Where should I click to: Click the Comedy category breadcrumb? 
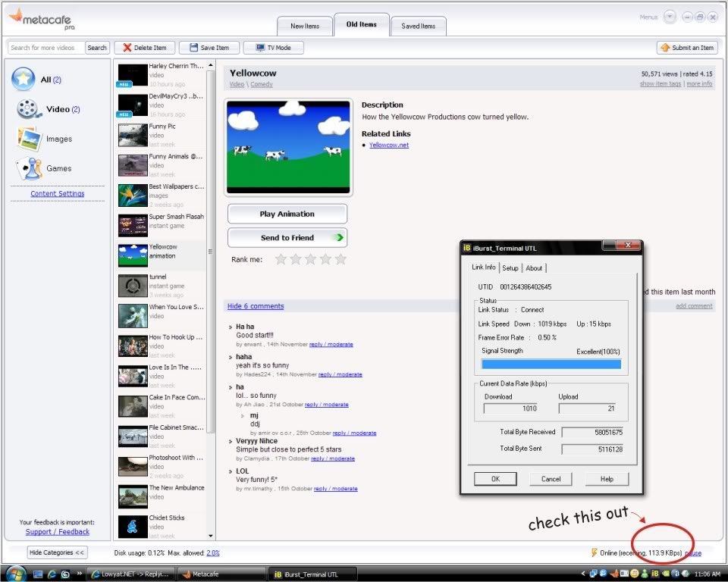[x=262, y=84]
